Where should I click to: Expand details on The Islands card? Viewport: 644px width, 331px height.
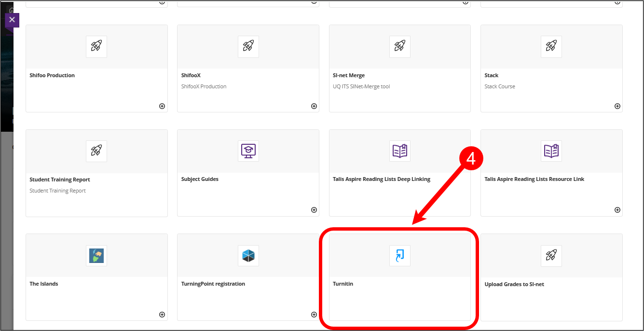(162, 314)
